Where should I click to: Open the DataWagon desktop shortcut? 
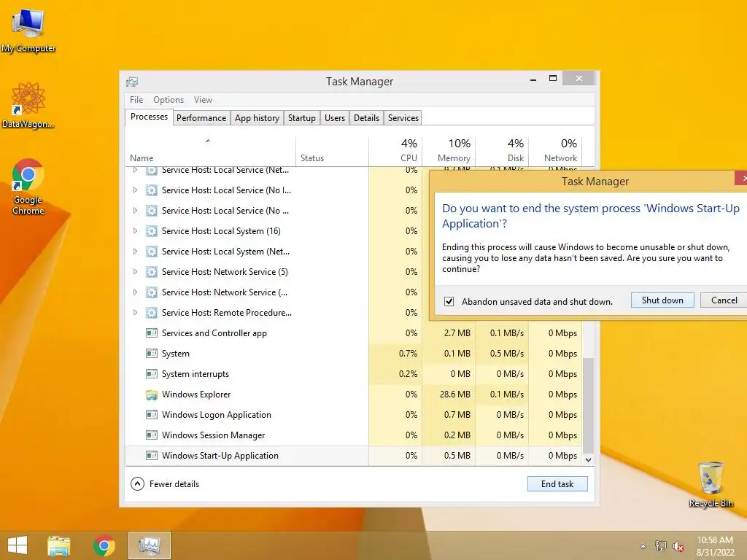tap(28, 106)
